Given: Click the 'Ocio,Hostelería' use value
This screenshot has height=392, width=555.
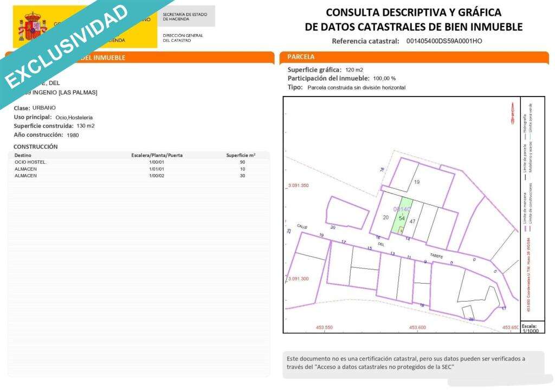Looking at the screenshot, I should [x=74, y=118].
